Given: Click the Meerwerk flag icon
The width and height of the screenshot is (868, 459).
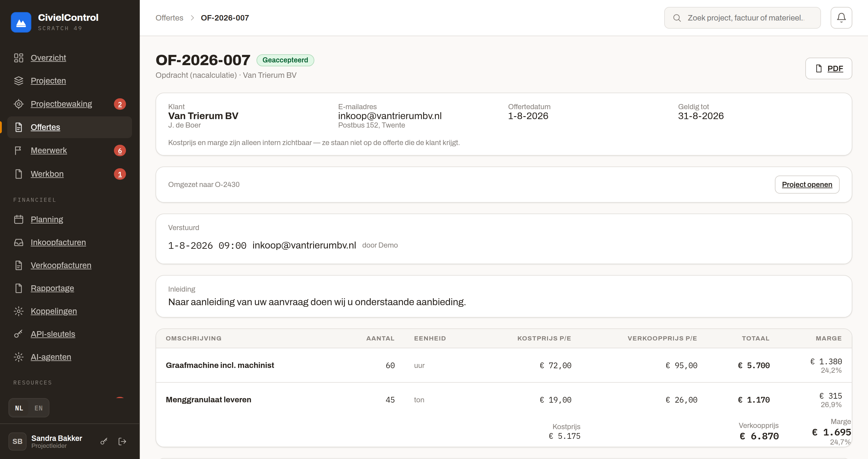Looking at the screenshot, I should tap(18, 150).
